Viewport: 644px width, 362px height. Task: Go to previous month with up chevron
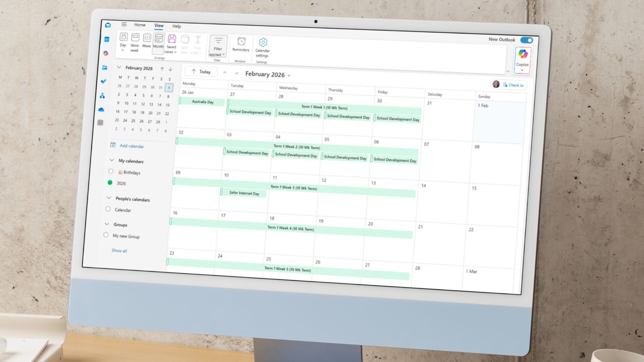(x=224, y=72)
